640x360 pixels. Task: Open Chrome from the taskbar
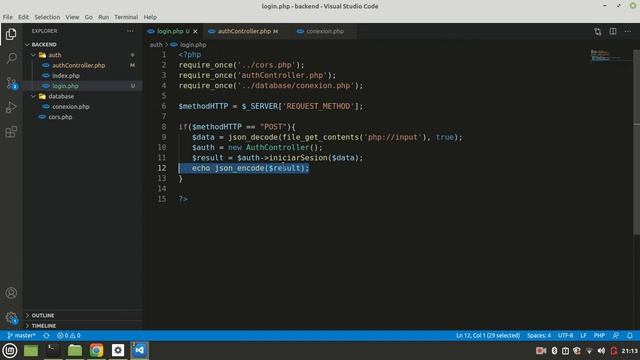coord(96,351)
